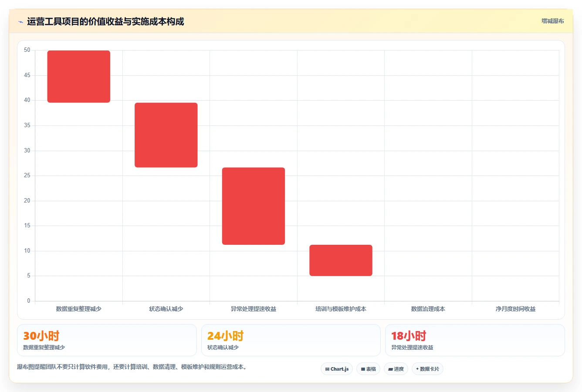Click the red bar for 培训与模板维护成本

tap(341, 260)
